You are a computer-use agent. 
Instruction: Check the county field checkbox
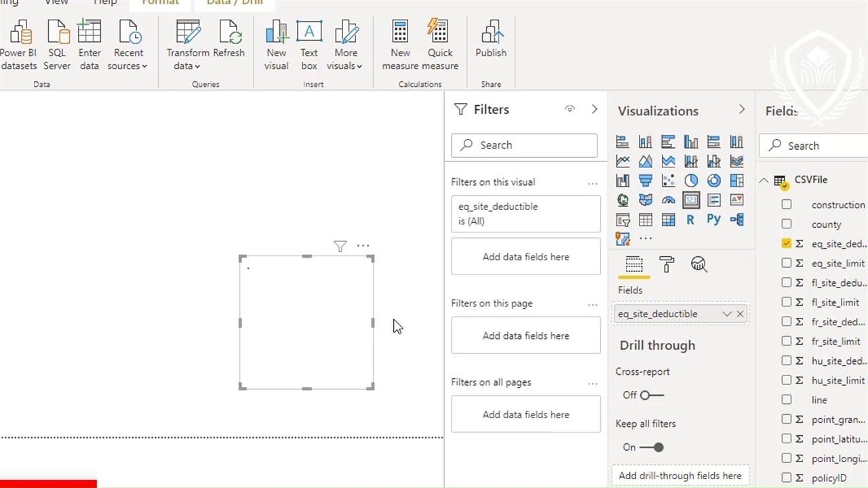(786, 224)
